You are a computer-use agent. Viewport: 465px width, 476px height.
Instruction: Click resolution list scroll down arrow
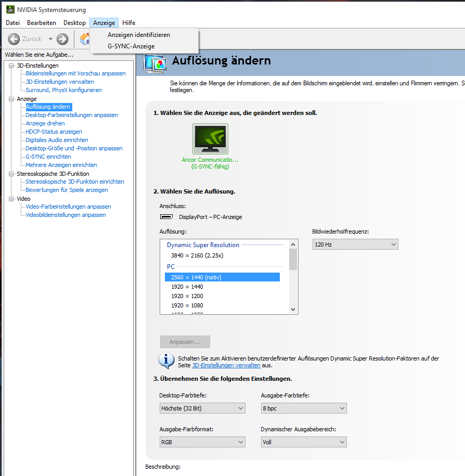coord(293,310)
